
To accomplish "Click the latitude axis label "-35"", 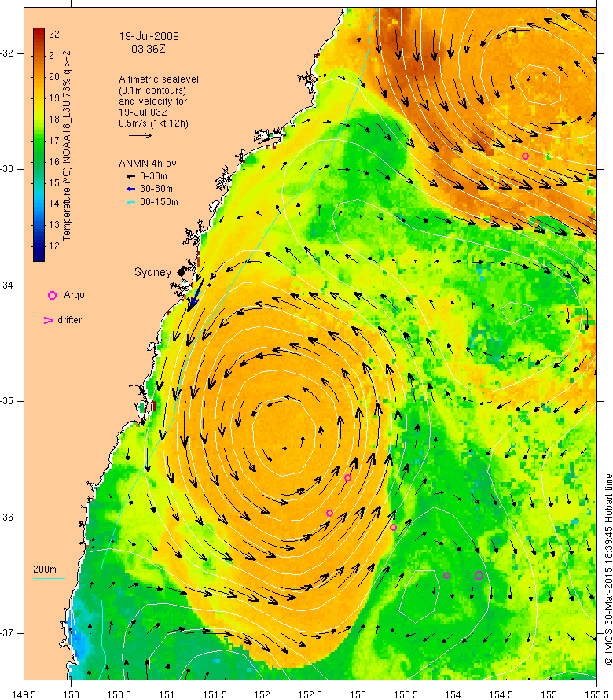I will click(x=7, y=401).
